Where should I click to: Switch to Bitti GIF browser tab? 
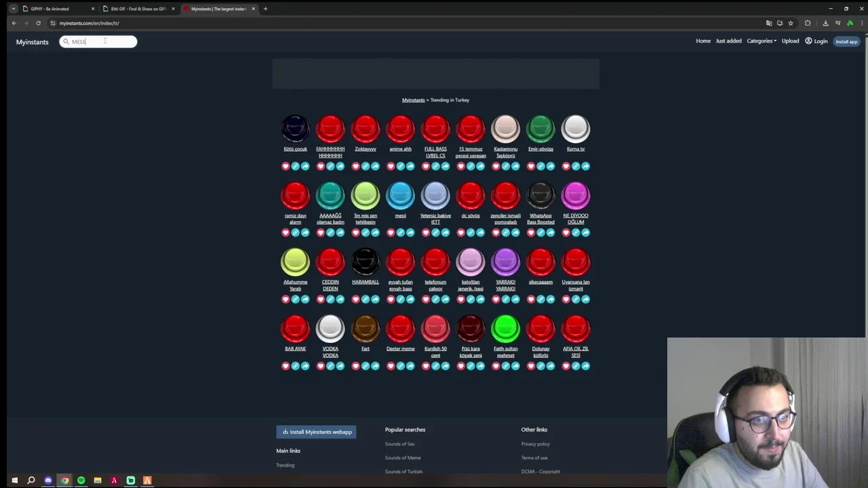[x=138, y=9]
